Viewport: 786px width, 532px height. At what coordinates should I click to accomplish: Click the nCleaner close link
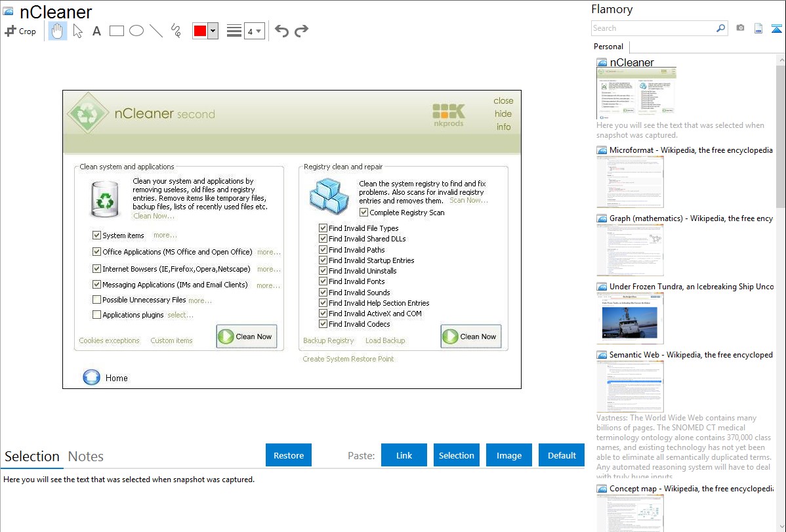pos(503,101)
